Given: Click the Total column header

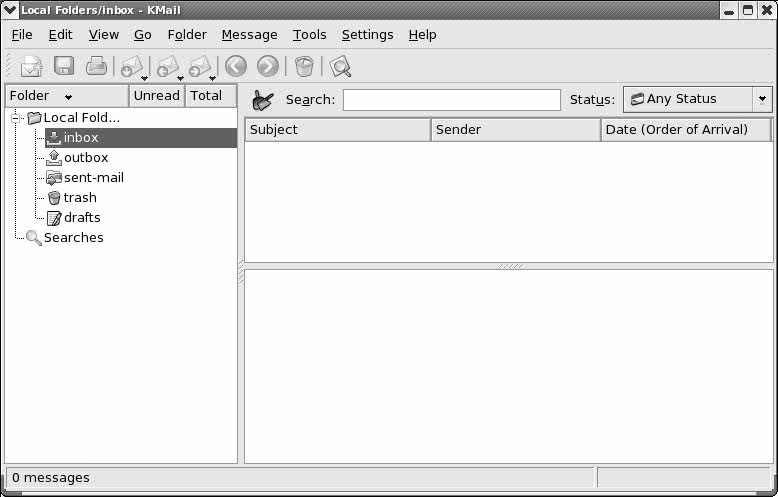Looking at the screenshot, I should 210,96.
